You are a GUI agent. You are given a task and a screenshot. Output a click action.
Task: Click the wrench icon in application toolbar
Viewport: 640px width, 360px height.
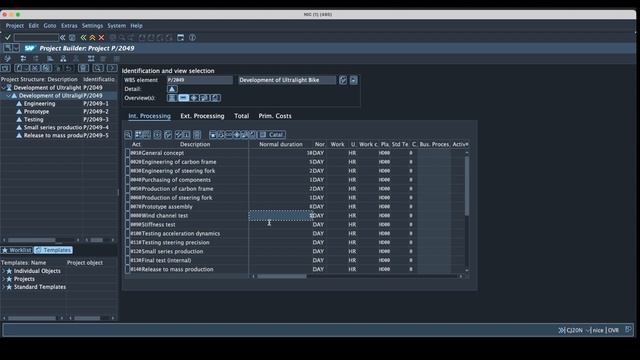[7, 59]
